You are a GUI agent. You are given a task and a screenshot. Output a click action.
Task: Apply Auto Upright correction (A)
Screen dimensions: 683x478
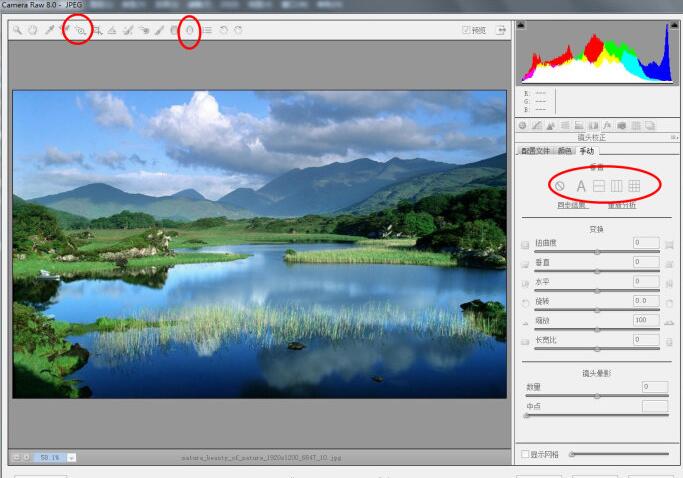[x=581, y=186]
